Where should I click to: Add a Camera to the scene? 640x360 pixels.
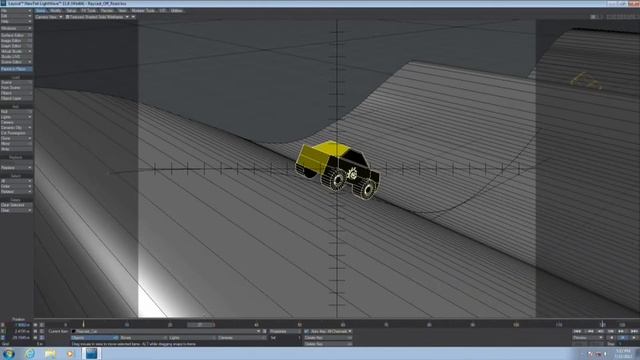(16, 122)
